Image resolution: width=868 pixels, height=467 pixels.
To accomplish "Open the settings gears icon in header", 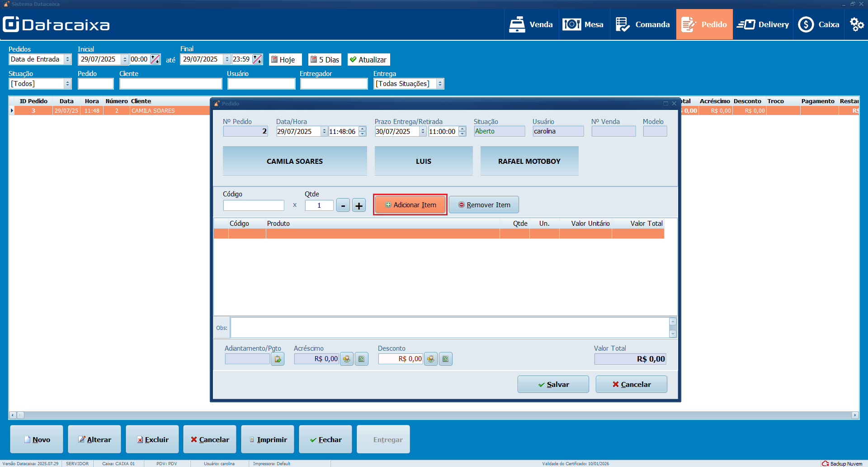I will (856, 24).
